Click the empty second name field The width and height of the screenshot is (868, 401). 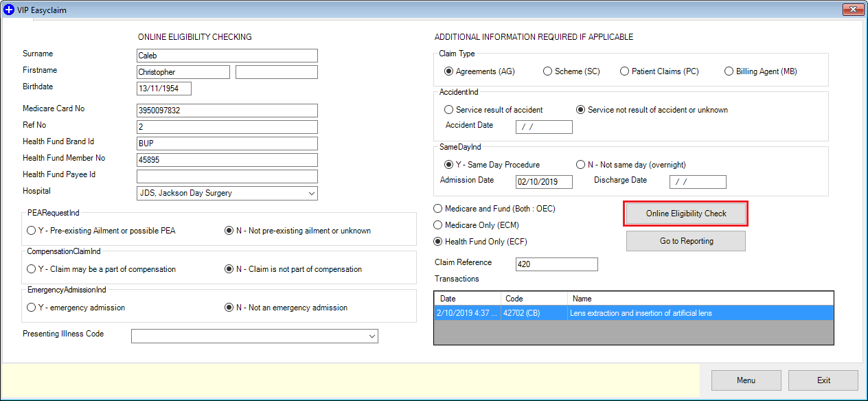[x=277, y=72]
